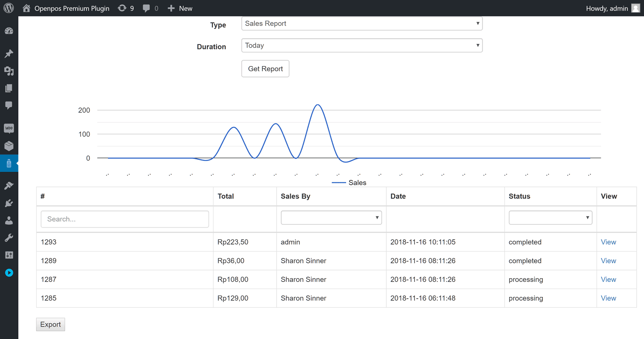Screen dimensions: 644x339
Task: Open Posts via the pushpin icon
Action: pos(9,54)
